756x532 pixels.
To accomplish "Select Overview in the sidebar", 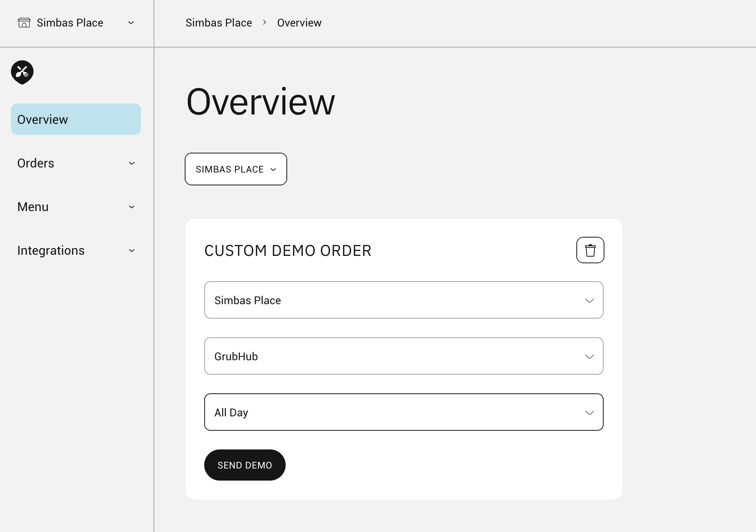I will click(x=76, y=119).
